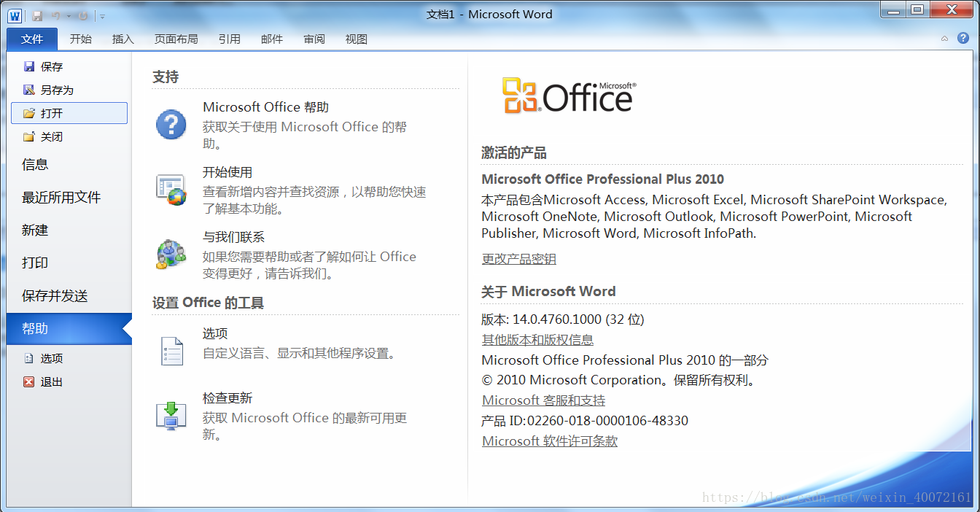Screen dimensions: 980x512
Task: Click the 另存为 label in the sidebar
Action: pos(57,90)
